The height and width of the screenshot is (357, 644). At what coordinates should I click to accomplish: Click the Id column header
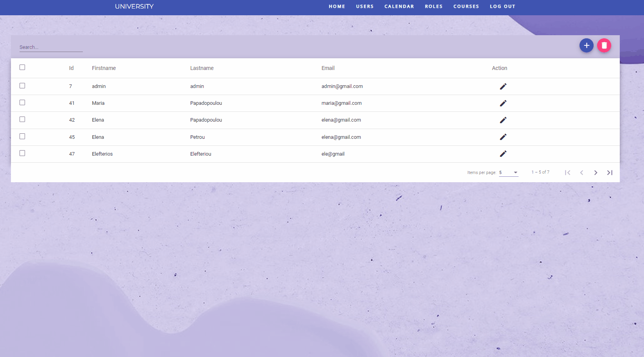point(71,68)
